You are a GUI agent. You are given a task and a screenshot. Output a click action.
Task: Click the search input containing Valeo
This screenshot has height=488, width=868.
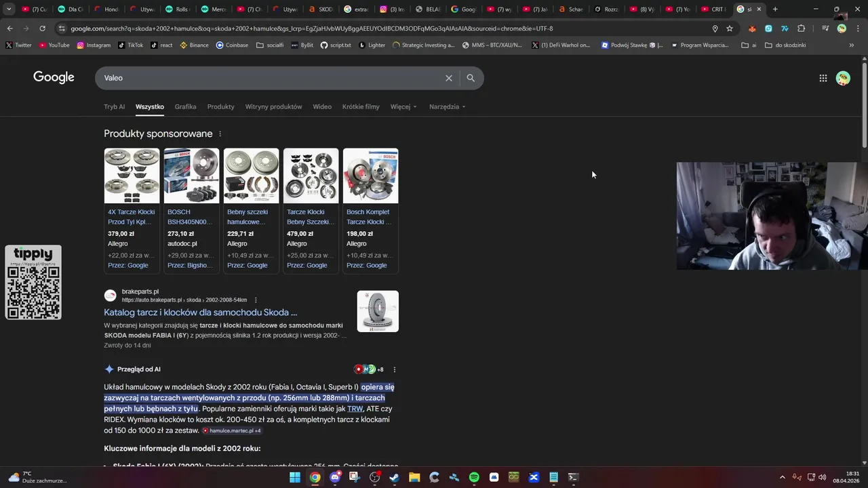click(271, 78)
